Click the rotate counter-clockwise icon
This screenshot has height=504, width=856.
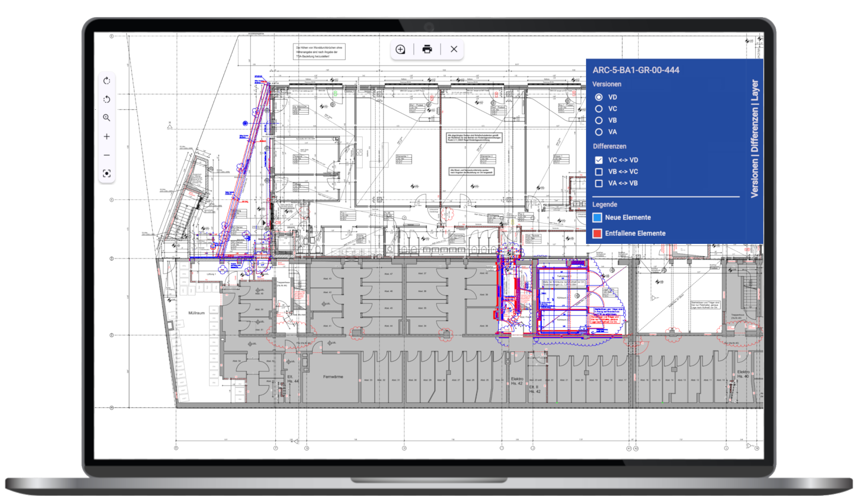(x=107, y=99)
